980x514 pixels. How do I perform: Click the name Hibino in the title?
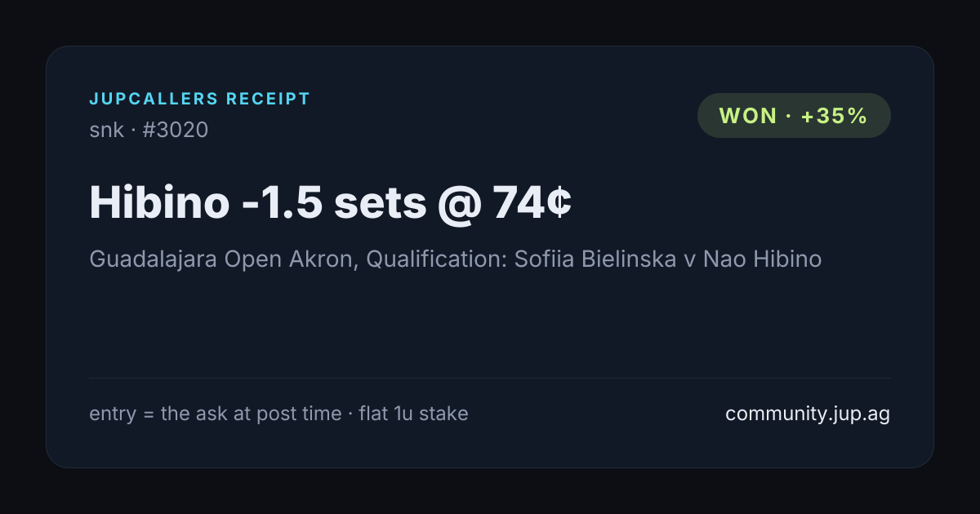point(159,202)
